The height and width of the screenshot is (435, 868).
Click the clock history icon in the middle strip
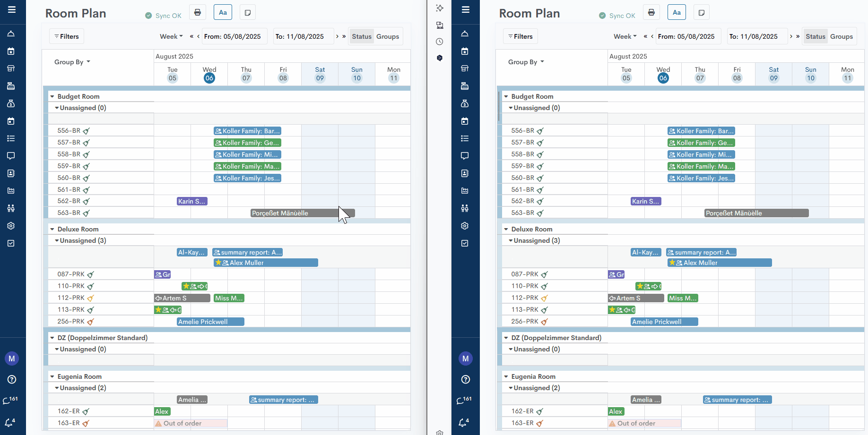[x=440, y=42]
